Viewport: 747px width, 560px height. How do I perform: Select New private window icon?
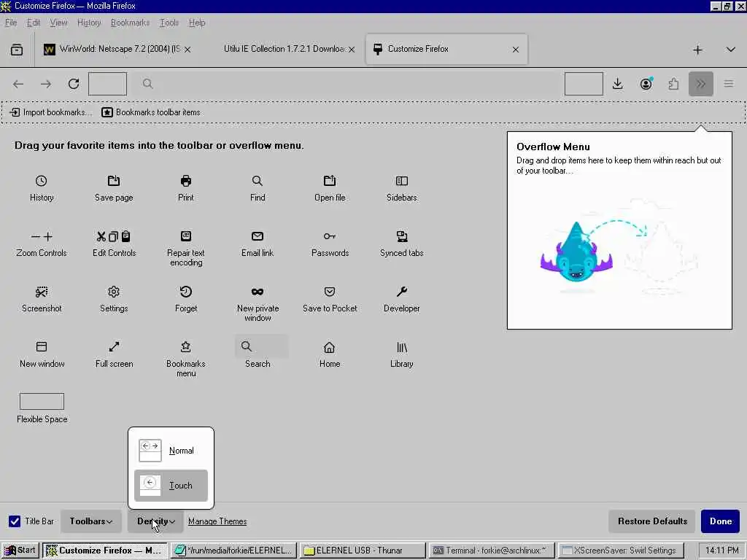click(258, 292)
